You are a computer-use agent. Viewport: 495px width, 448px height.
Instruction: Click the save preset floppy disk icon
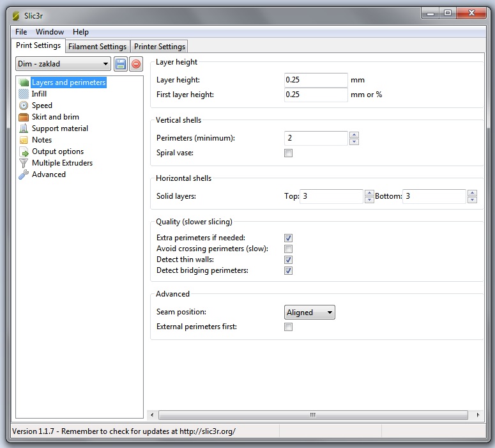121,64
